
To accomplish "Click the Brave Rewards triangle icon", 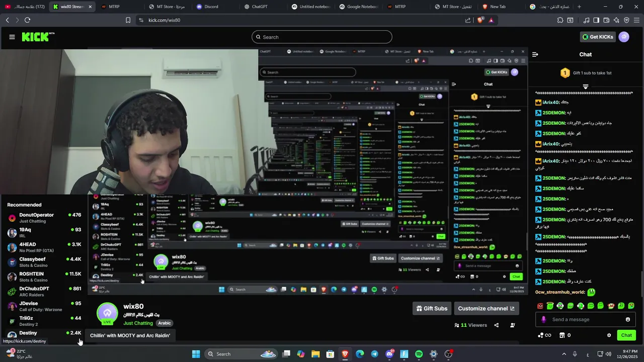I will 491,20.
